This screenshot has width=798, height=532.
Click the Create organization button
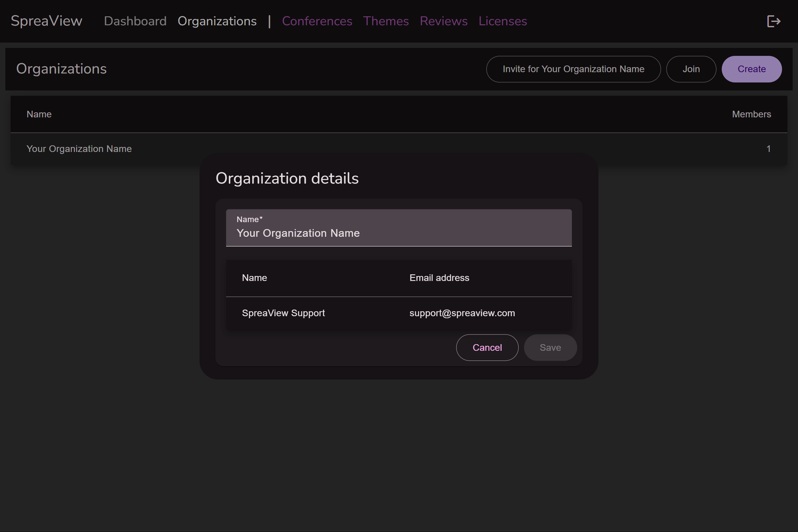(751, 69)
